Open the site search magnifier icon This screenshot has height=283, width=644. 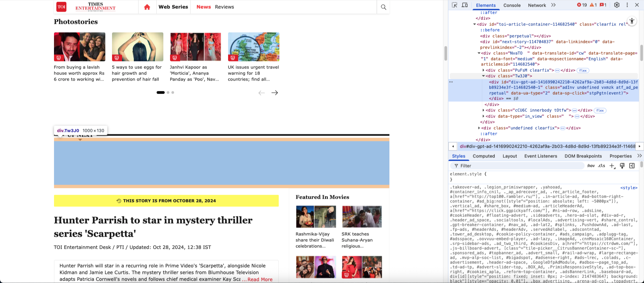point(383,7)
